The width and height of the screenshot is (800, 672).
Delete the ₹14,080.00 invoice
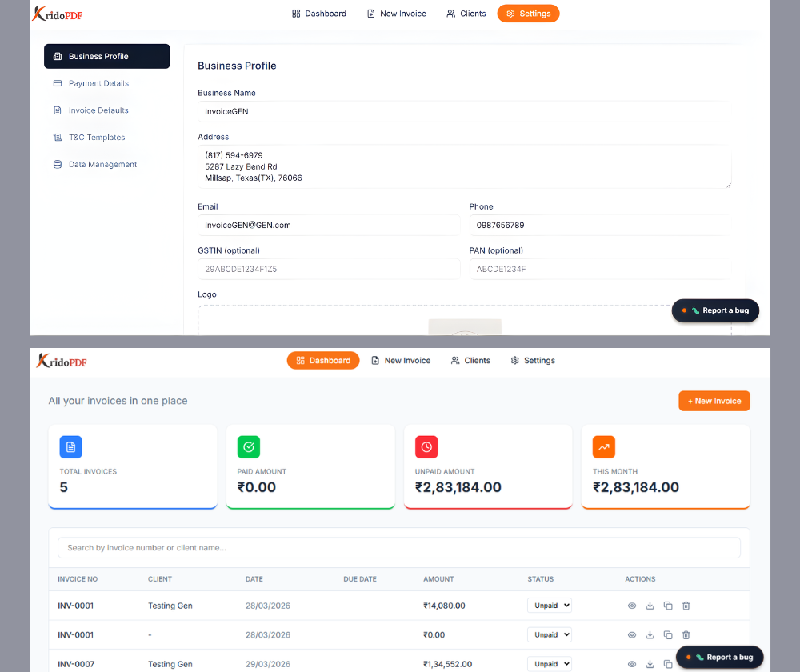(x=686, y=606)
